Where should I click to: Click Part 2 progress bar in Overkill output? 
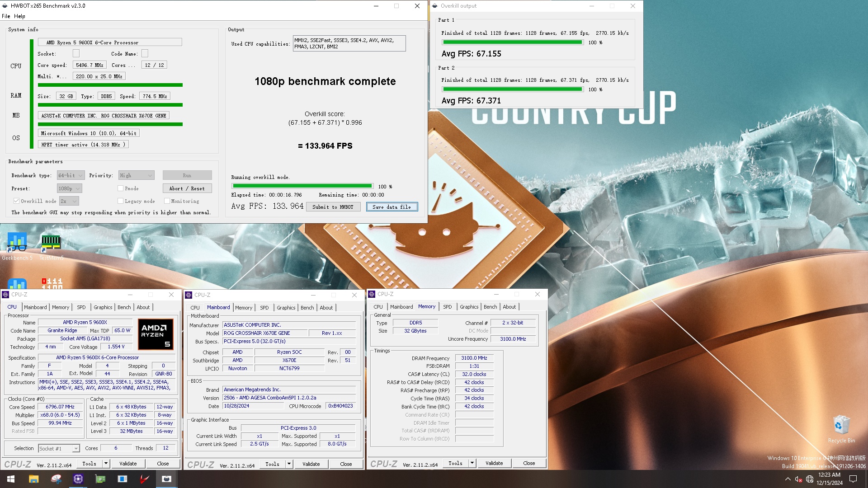513,89
